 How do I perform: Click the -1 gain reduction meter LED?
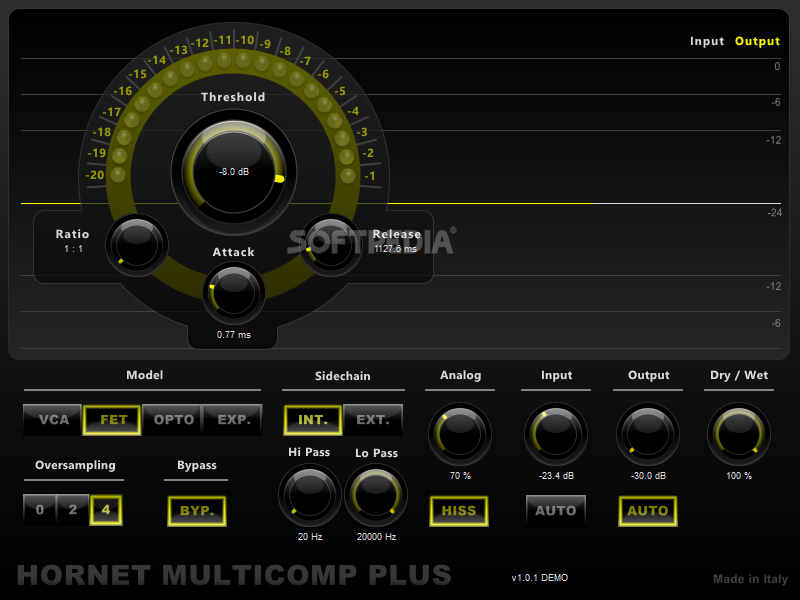click(348, 176)
